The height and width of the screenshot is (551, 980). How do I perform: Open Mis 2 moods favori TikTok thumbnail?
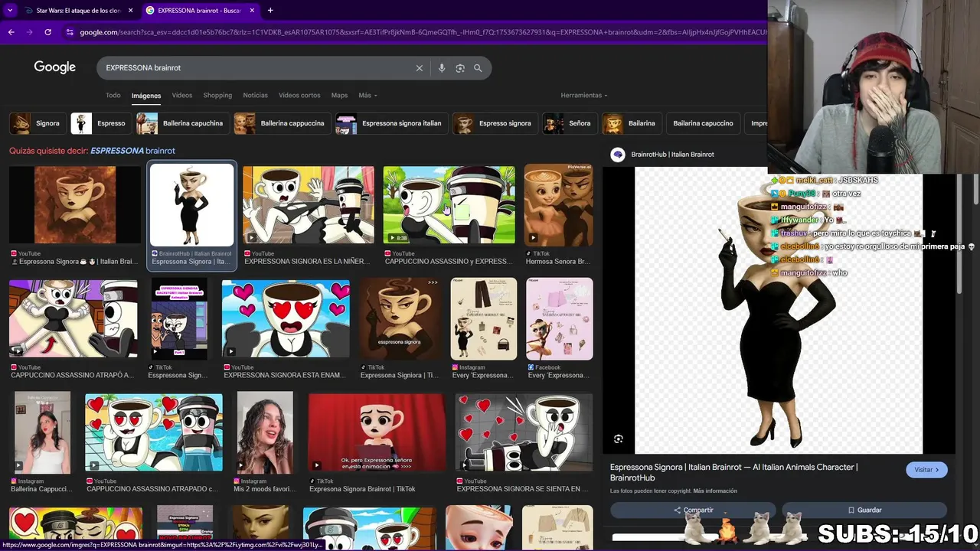click(x=265, y=432)
